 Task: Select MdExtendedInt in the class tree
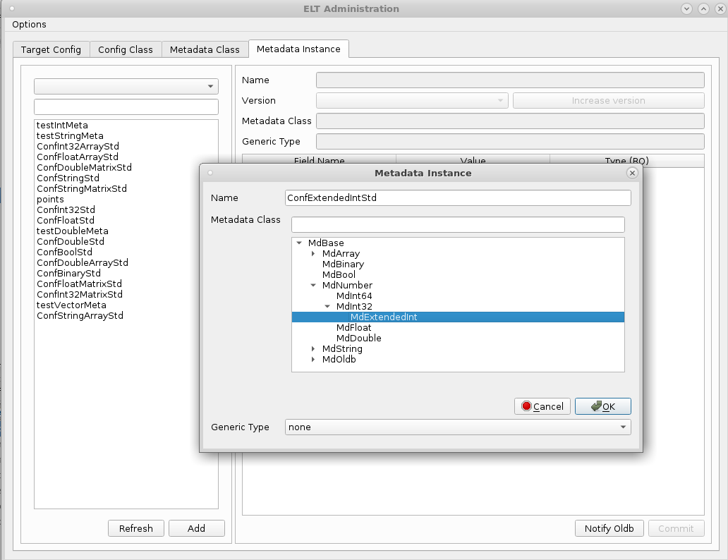384,317
